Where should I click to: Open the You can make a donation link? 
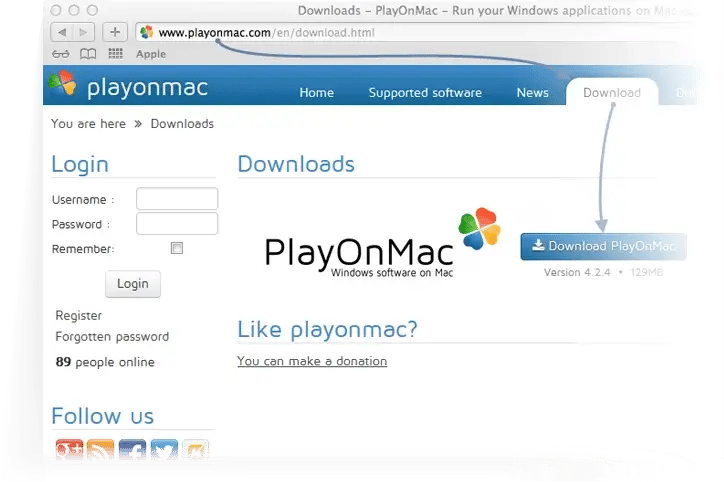point(312,361)
